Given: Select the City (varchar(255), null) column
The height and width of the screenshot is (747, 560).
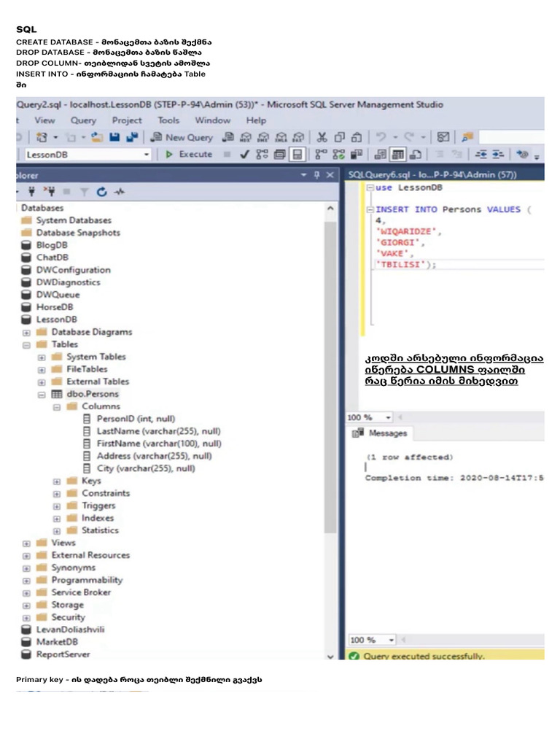Looking at the screenshot, I should point(146,469).
